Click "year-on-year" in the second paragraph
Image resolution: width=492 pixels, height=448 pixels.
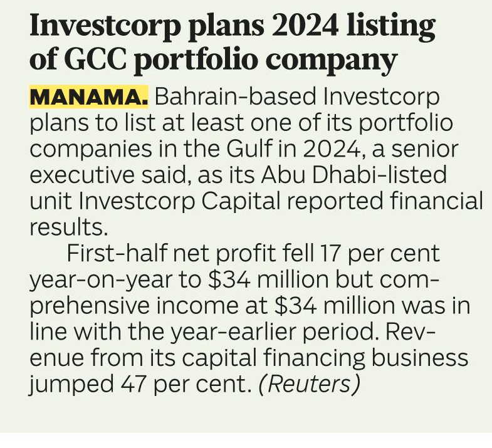click(x=100, y=280)
